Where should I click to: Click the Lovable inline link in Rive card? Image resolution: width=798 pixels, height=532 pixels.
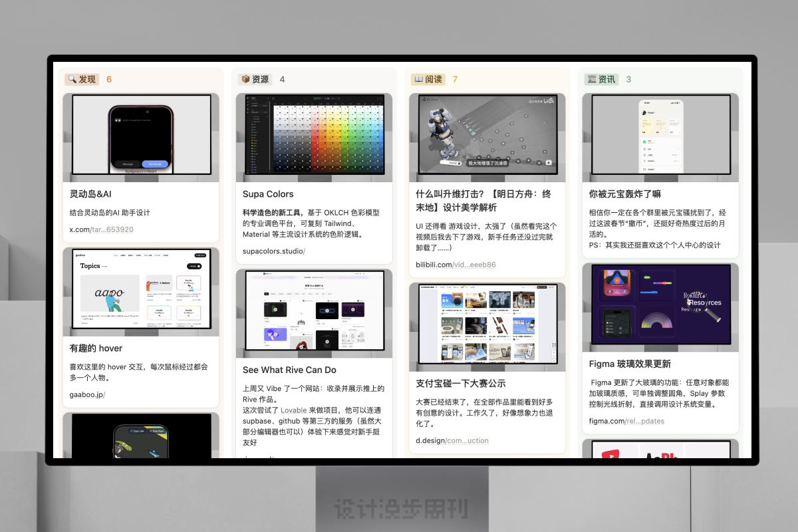click(x=293, y=410)
